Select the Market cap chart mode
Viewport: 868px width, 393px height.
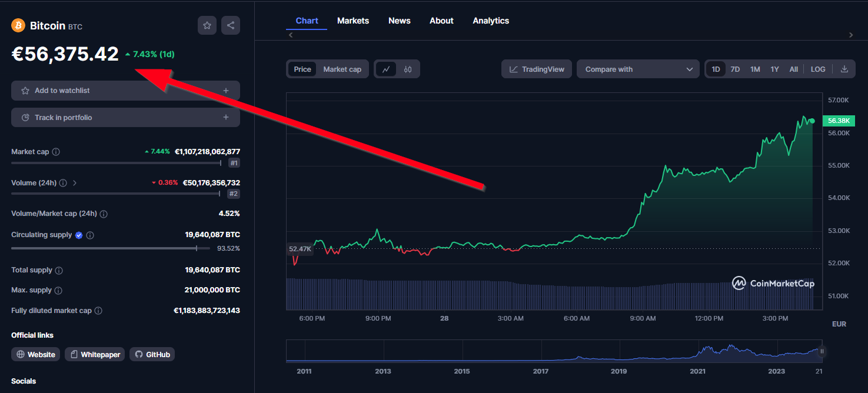click(342, 69)
